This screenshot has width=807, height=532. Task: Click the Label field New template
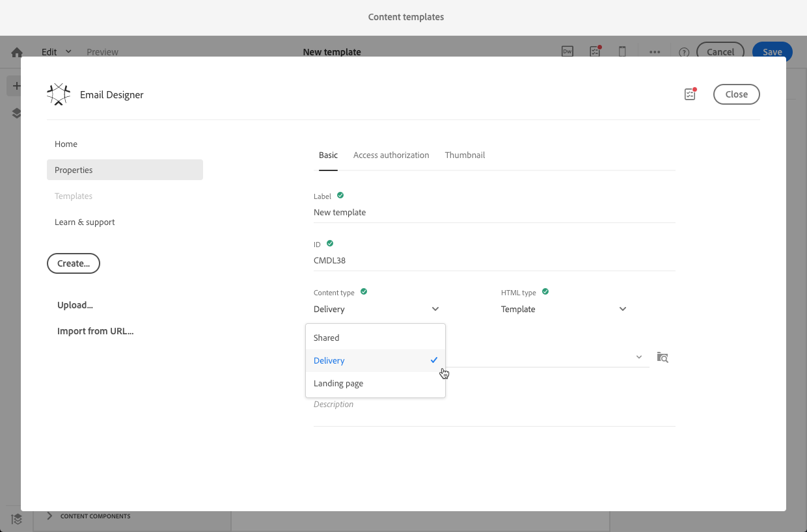(x=495, y=212)
